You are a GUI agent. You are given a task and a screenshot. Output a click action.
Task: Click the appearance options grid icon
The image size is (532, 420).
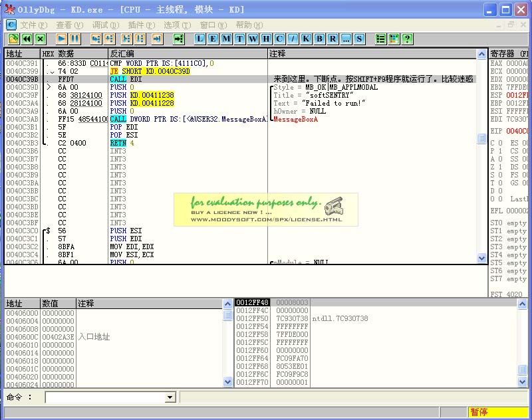(x=394, y=39)
